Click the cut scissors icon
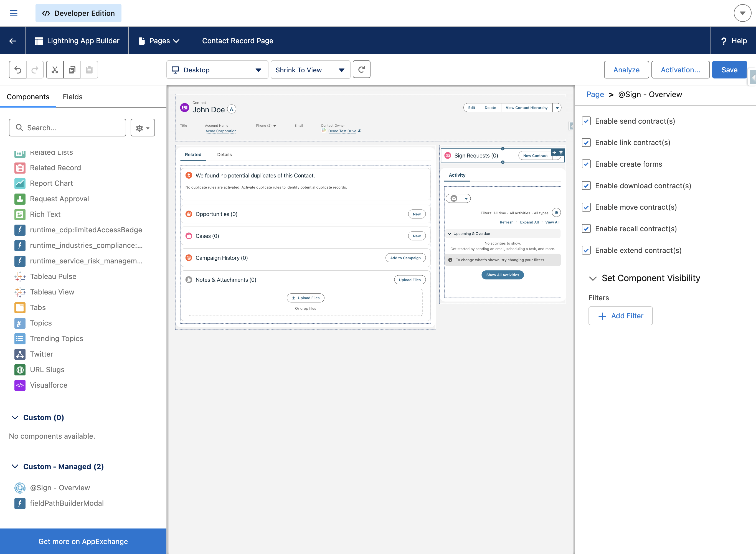 (x=55, y=70)
